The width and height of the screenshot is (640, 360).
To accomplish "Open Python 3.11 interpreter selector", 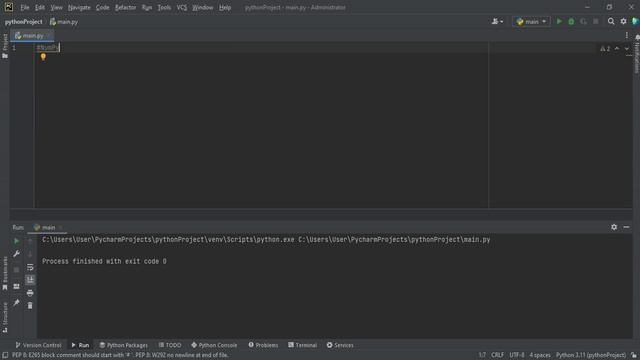I will tap(591, 355).
